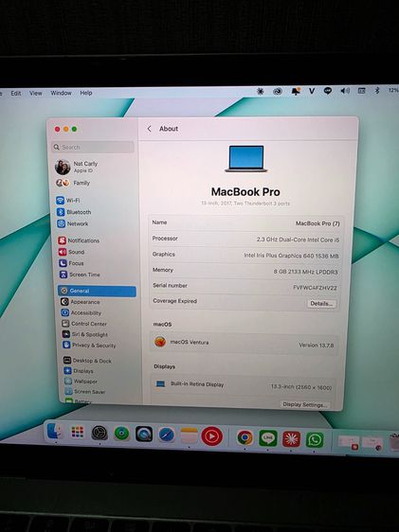Open Appearance settings
The image size is (399, 532).
pos(81,302)
